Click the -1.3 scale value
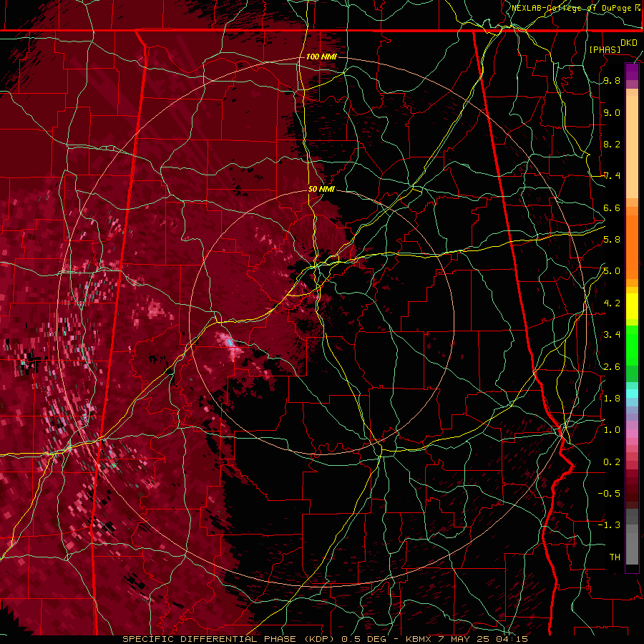 tap(609, 525)
